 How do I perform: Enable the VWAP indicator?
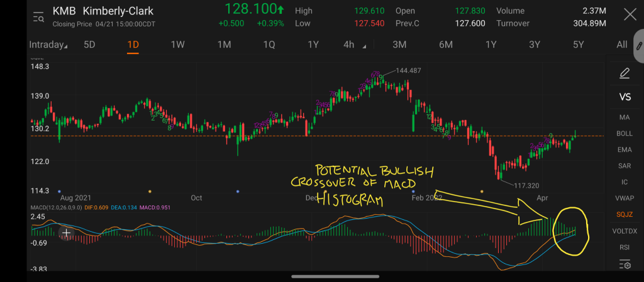[625, 198]
